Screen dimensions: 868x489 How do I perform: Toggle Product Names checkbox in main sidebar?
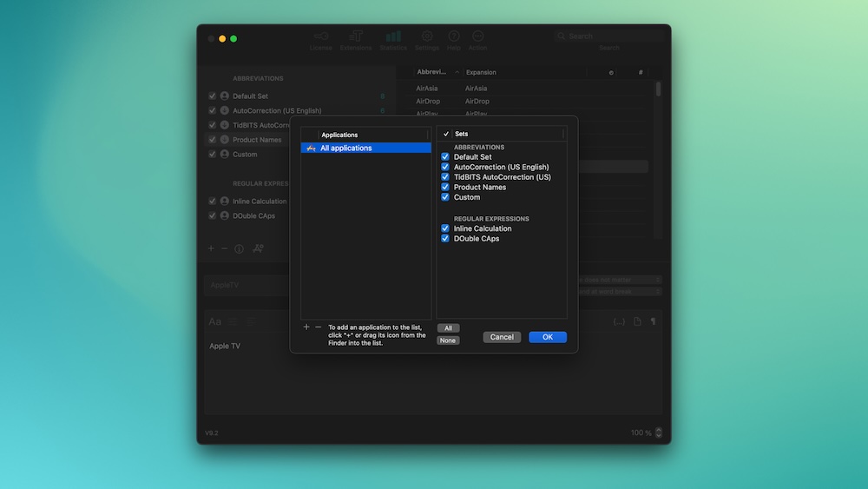212,140
